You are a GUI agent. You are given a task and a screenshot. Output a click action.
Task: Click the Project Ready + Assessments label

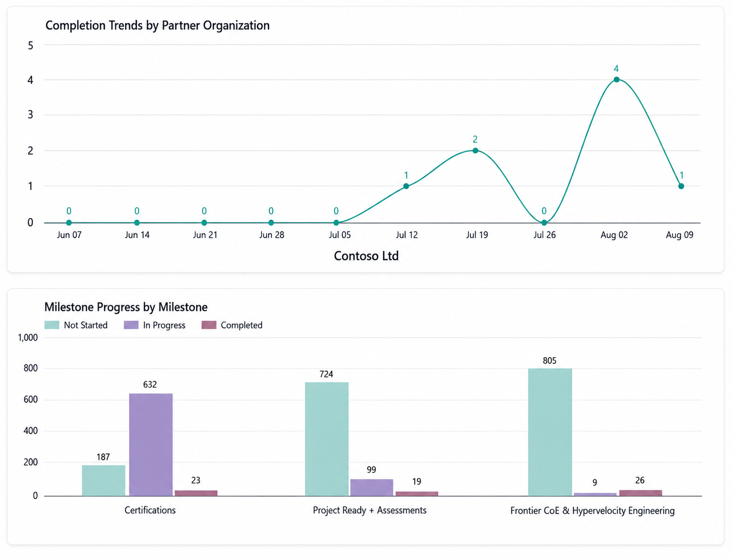(370, 510)
